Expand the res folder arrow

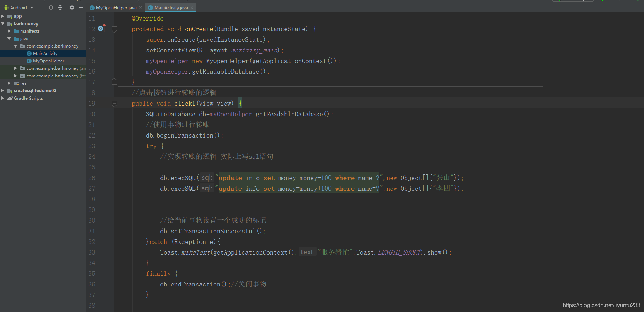point(9,83)
